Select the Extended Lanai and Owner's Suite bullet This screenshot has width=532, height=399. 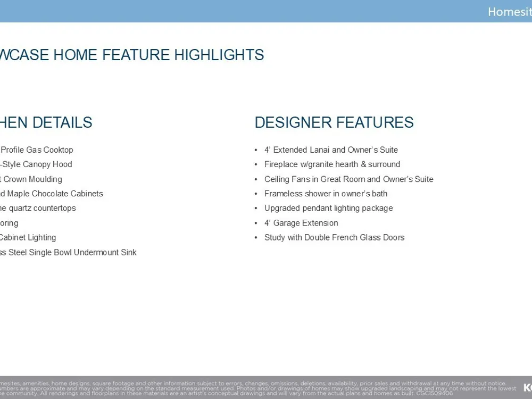tap(331, 150)
